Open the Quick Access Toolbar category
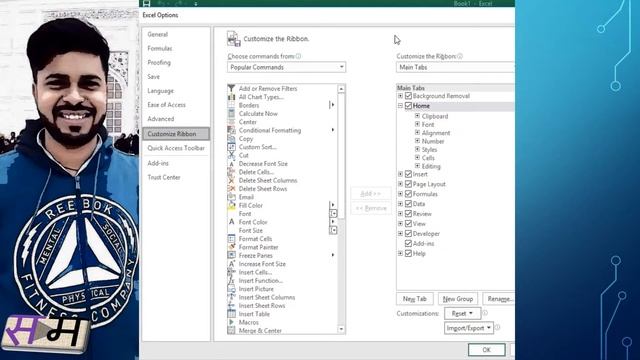 [176, 148]
